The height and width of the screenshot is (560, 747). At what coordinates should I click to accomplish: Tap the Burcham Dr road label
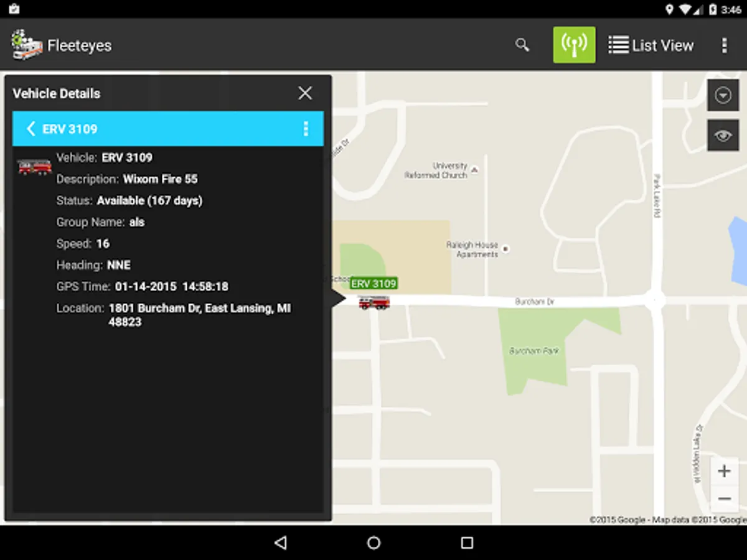[534, 302]
